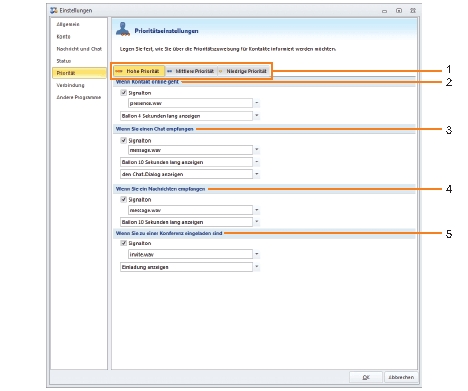Switch to the Mittlere Priorität tab
The width and height of the screenshot is (468, 391).
click(191, 71)
